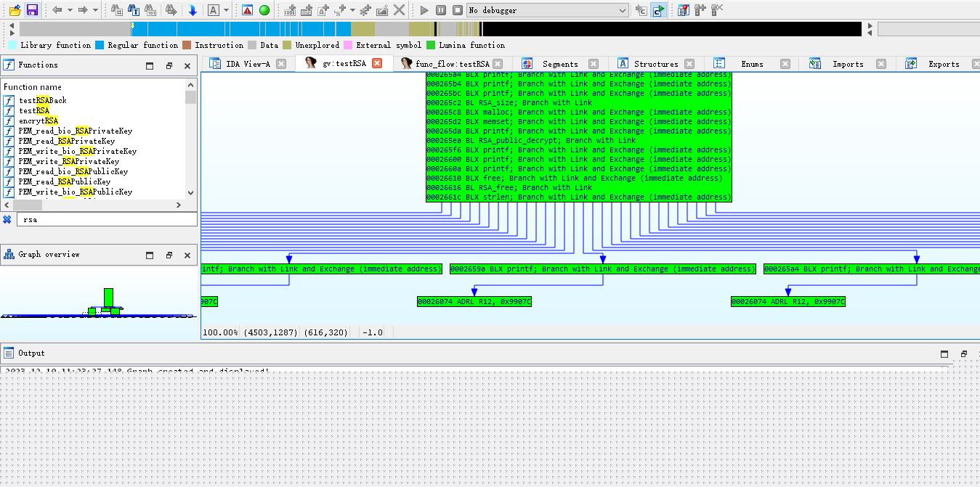Open the back history dropdown arrow
This screenshot has width=980, height=487.
tap(70, 10)
